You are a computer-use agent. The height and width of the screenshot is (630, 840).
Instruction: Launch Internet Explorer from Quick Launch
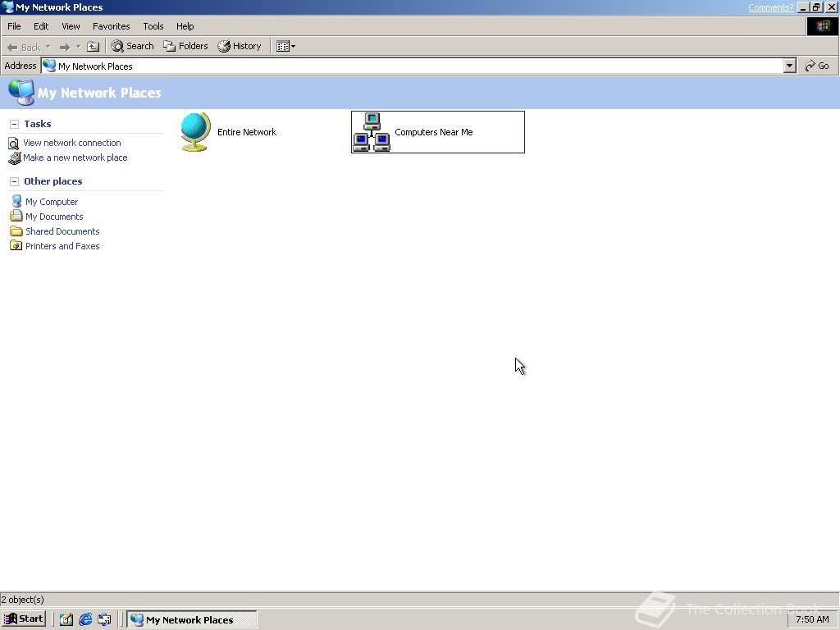85,619
